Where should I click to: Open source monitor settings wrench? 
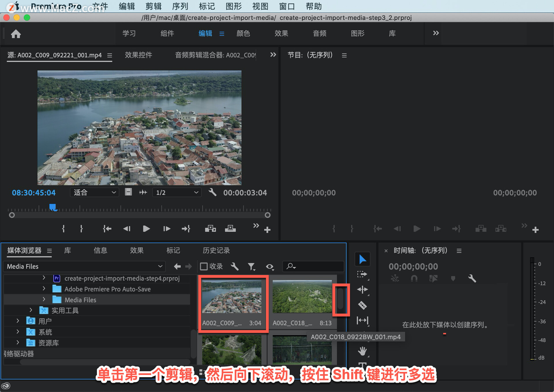coord(213,192)
